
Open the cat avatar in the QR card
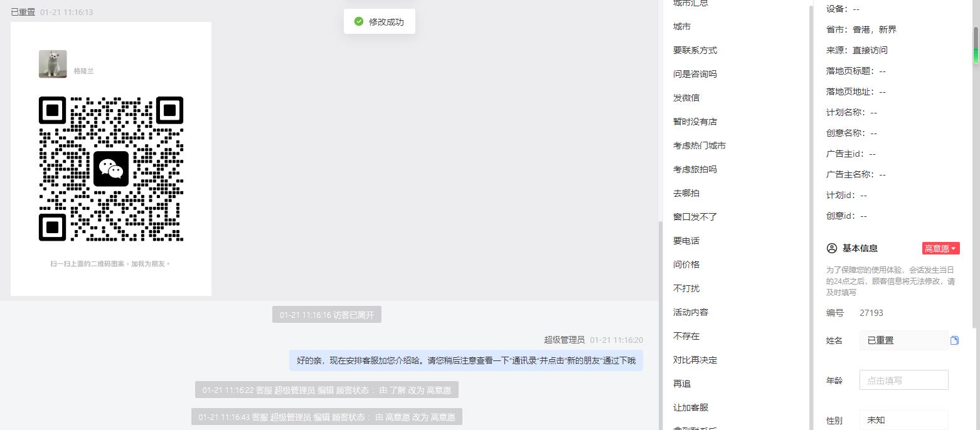[x=53, y=64]
